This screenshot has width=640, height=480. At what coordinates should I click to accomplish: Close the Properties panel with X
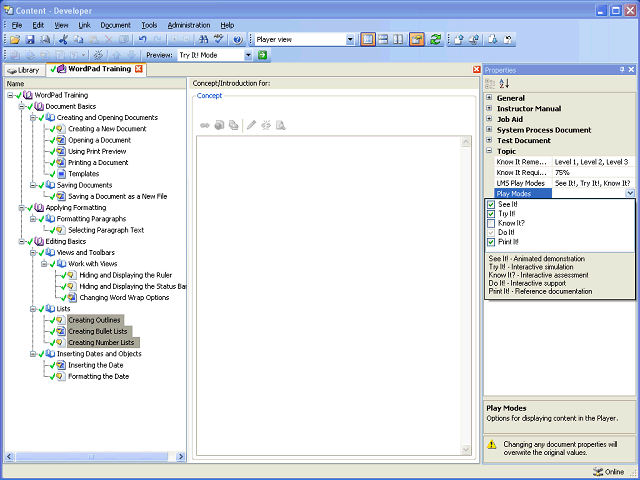point(631,70)
